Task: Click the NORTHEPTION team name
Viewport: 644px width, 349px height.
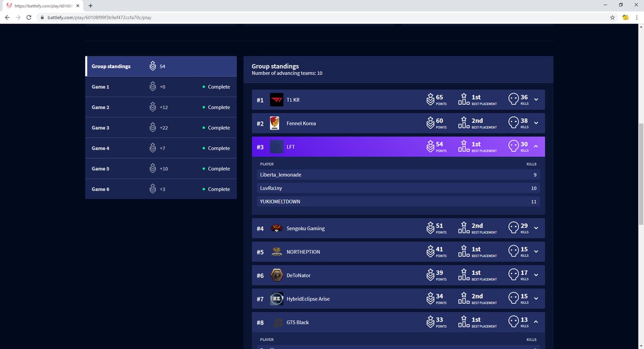Action: click(x=303, y=252)
